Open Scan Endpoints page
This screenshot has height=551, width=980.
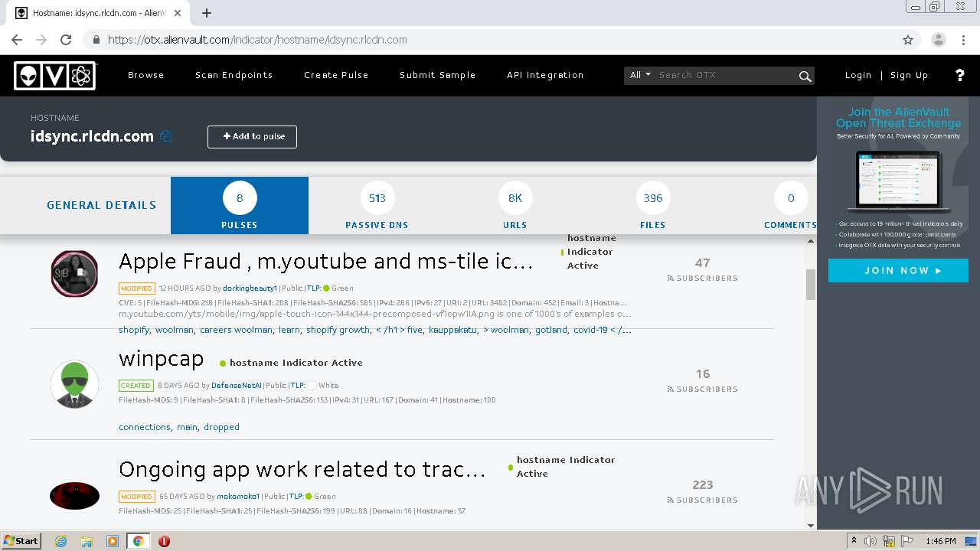(x=234, y=75)
